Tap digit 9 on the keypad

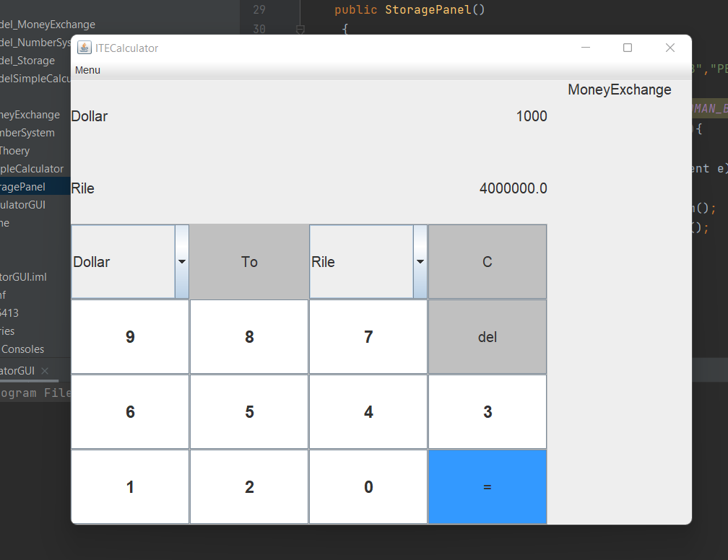[130, 337]
